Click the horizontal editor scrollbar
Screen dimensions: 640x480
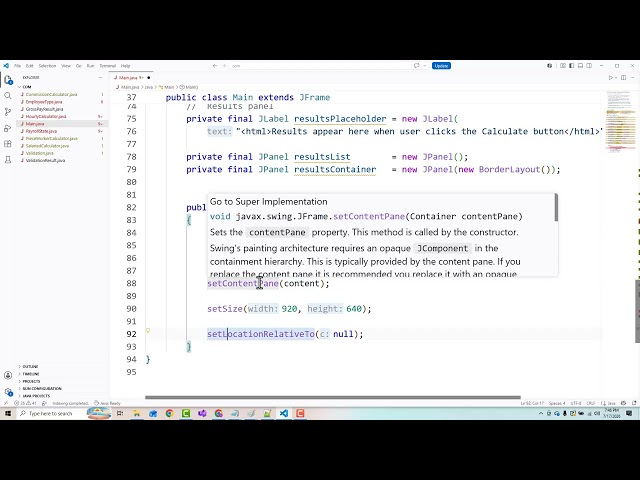333,397
